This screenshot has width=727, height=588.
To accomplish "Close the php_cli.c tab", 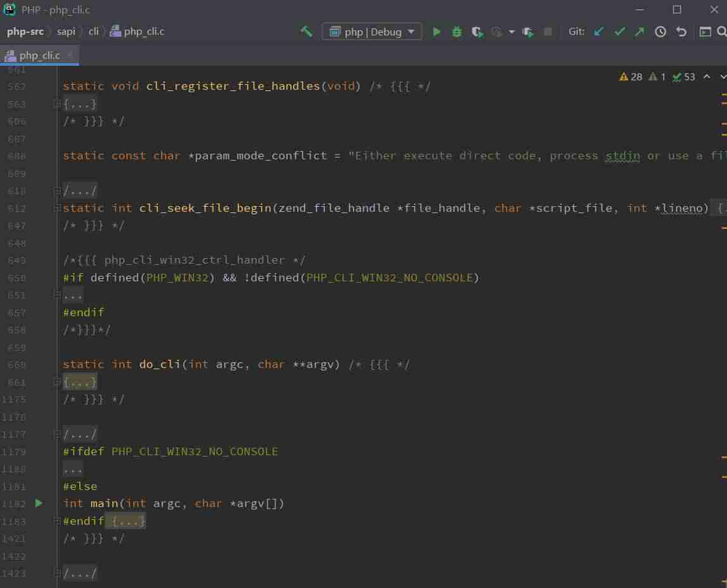I will (70, 55).
